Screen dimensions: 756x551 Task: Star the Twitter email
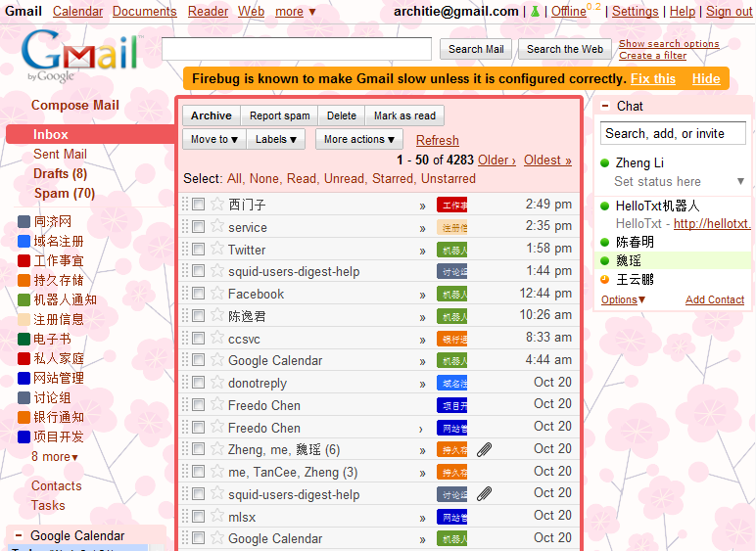click(216, 249)
